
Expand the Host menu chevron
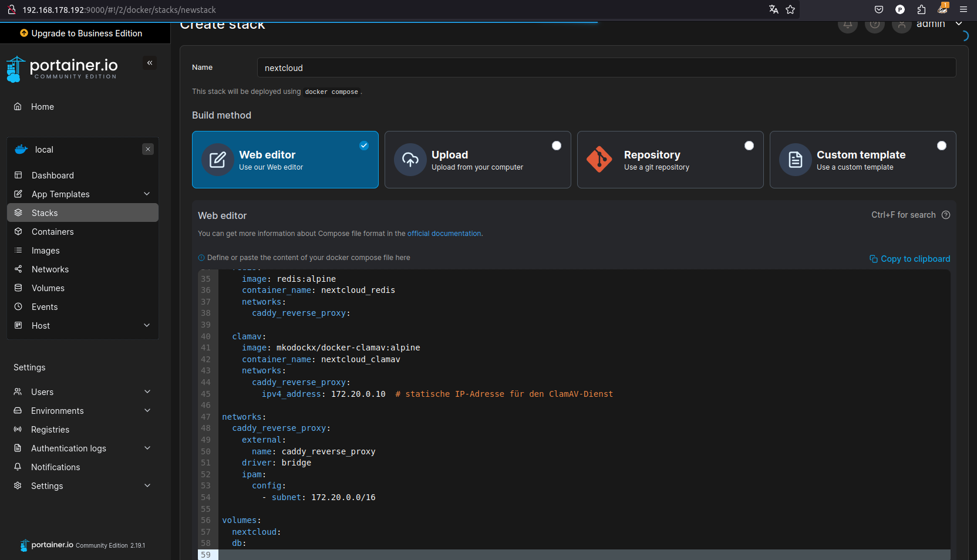point(147,326)
